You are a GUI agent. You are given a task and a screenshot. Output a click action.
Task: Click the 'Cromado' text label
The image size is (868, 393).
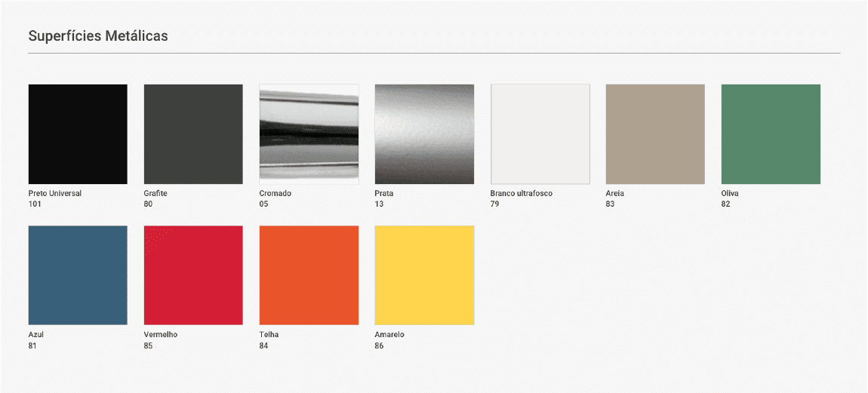click(275, 194)
